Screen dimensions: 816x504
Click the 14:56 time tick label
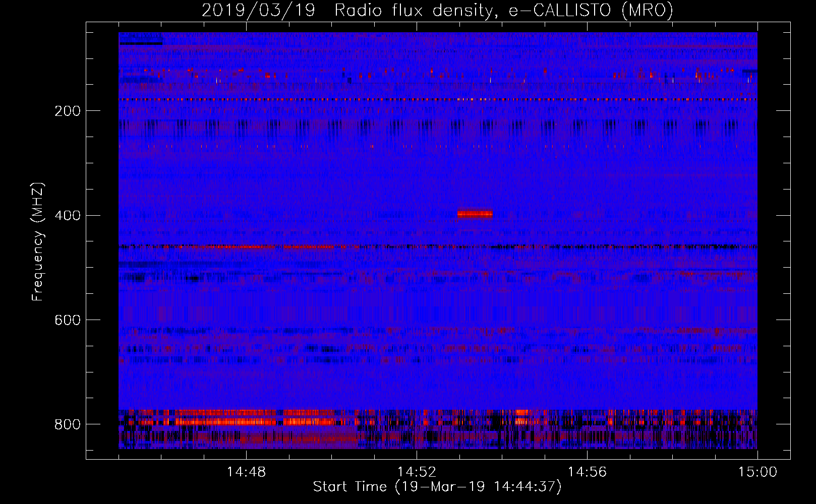pyautogui.click(x=587, y=472)
